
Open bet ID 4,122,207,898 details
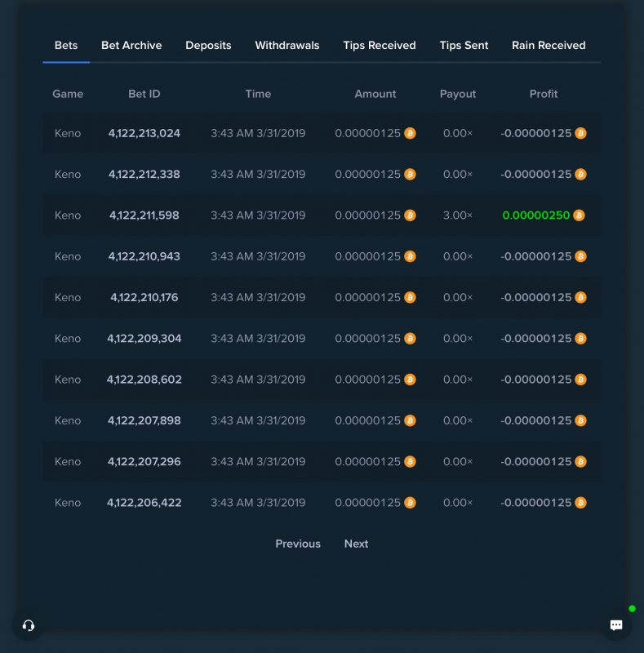click(144, 420)
